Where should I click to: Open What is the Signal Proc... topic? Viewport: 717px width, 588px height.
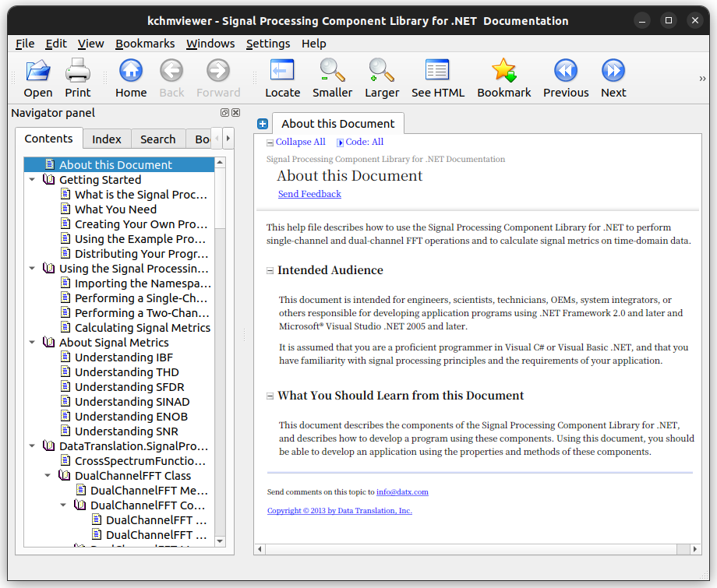(x=141, y=195)
